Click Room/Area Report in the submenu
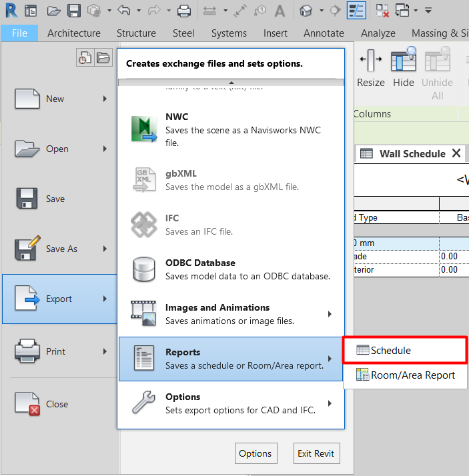 [405, 375]
